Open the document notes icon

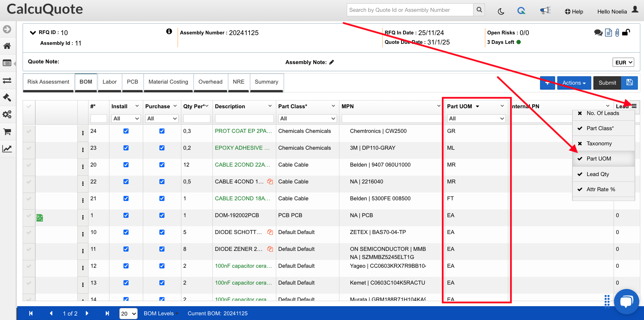pyautogui.click(x=609, y=33)
